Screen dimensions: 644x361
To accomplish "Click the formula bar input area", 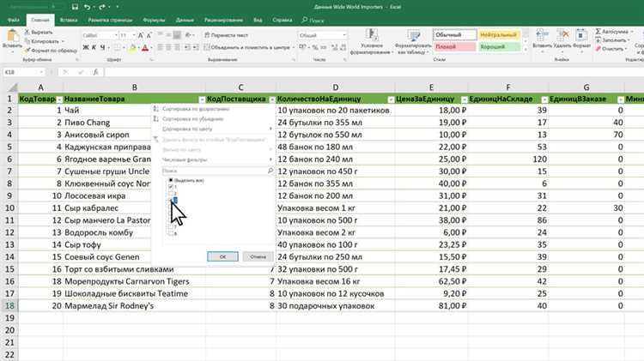I will [x=374, y=72].
